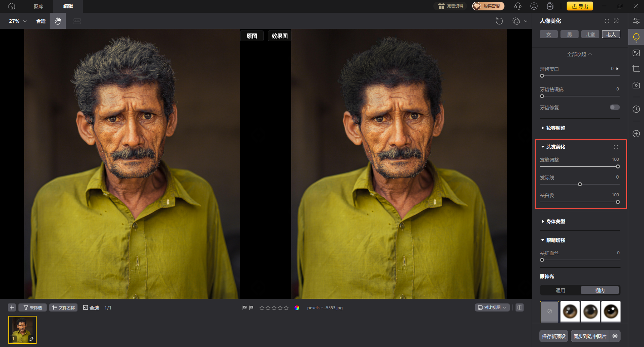Viewport: 644px width, 347px height.
Task: Switch to the 图库 tab
Action: click(39, 6)
